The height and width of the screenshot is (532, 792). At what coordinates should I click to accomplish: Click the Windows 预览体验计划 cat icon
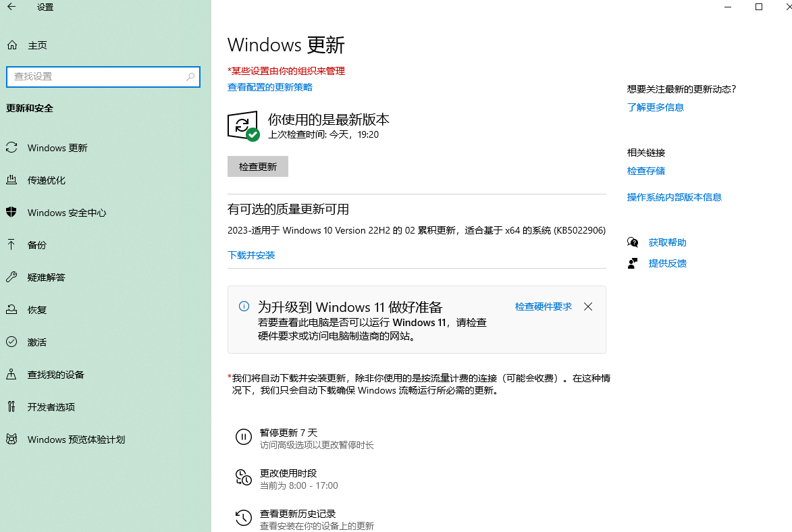pyautogui.click(x=11, y=439)
